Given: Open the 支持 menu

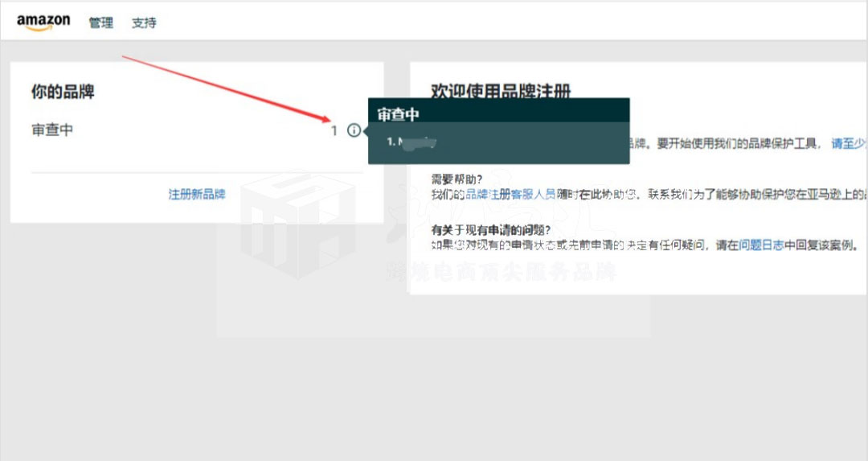Looking at the screenshot, I should 144,23.
